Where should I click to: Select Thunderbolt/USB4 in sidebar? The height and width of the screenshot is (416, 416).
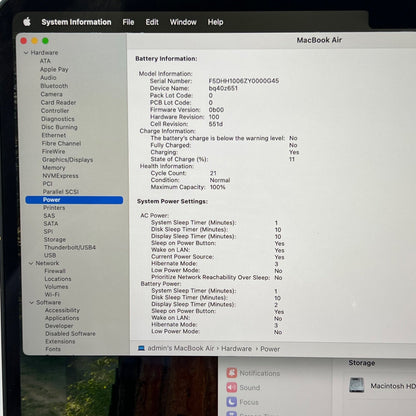(70, 247)
